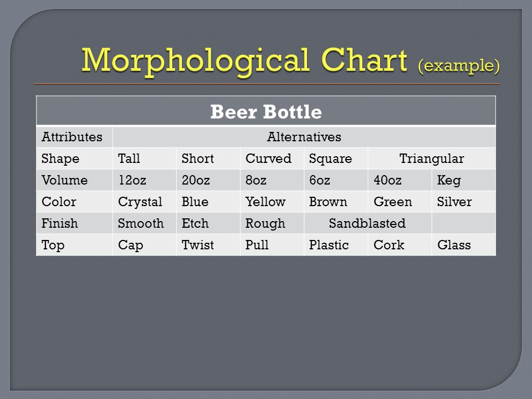
Task: Select the Curved shape cell
Action: click(272, 158)
